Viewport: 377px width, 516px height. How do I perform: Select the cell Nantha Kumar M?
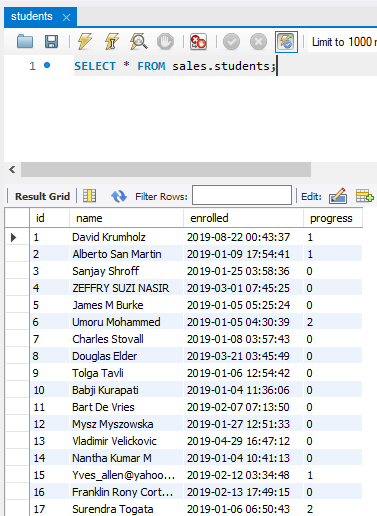click(x=126, y=458)
